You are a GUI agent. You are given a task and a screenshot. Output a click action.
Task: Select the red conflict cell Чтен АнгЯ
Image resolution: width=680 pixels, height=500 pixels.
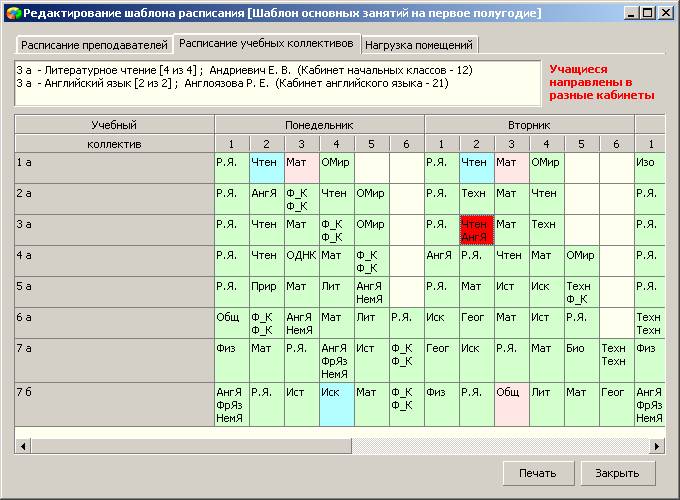[476, 231]
